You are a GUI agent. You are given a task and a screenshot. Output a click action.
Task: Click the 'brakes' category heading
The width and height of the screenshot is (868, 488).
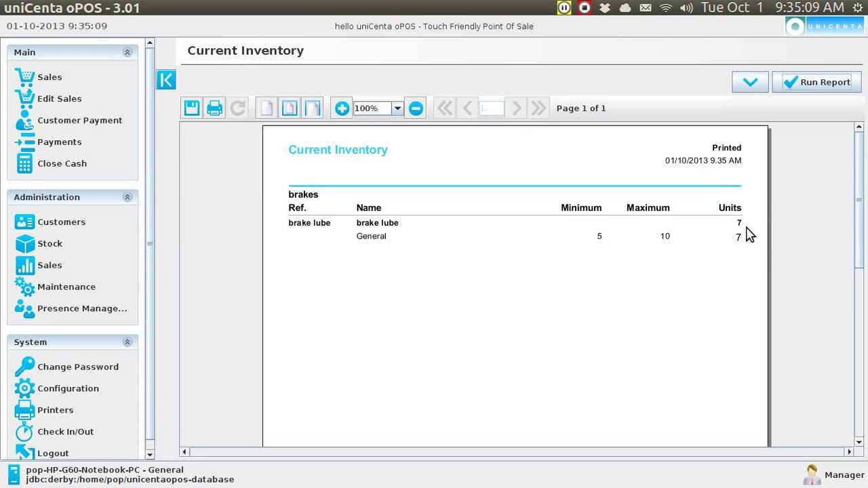coord(303,195)
